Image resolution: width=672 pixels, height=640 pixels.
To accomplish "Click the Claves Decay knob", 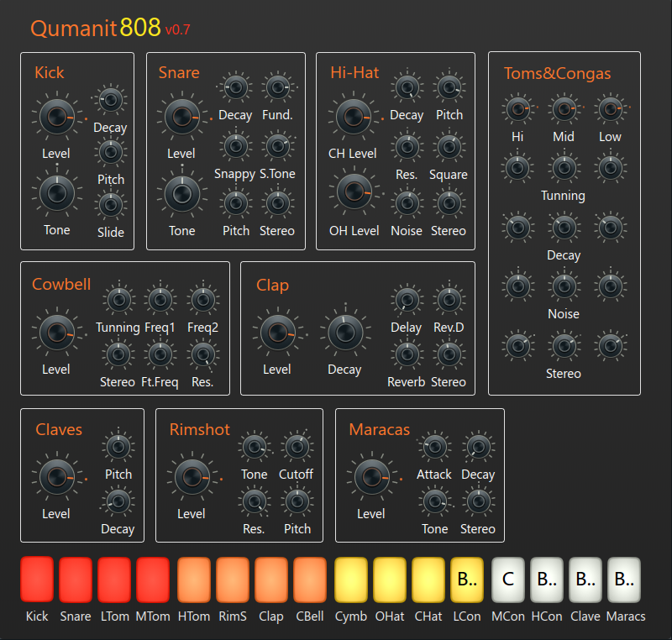I will pyautogui.click(x=118, y=501).
